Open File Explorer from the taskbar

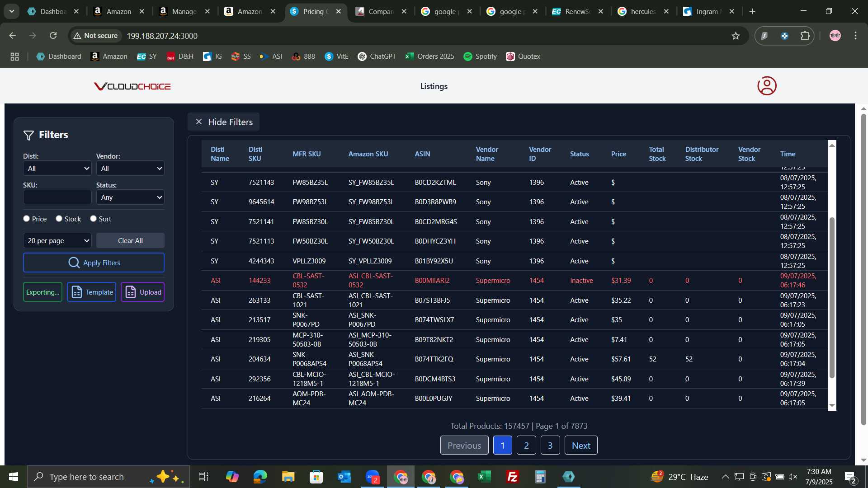pos(288,477)
